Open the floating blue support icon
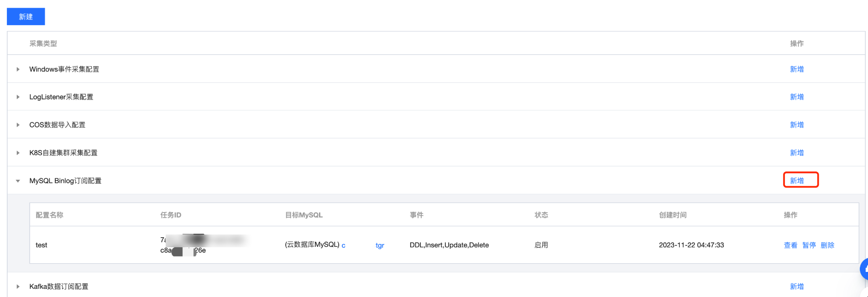The height and width of the screenshot is (297, 868). 864,269
